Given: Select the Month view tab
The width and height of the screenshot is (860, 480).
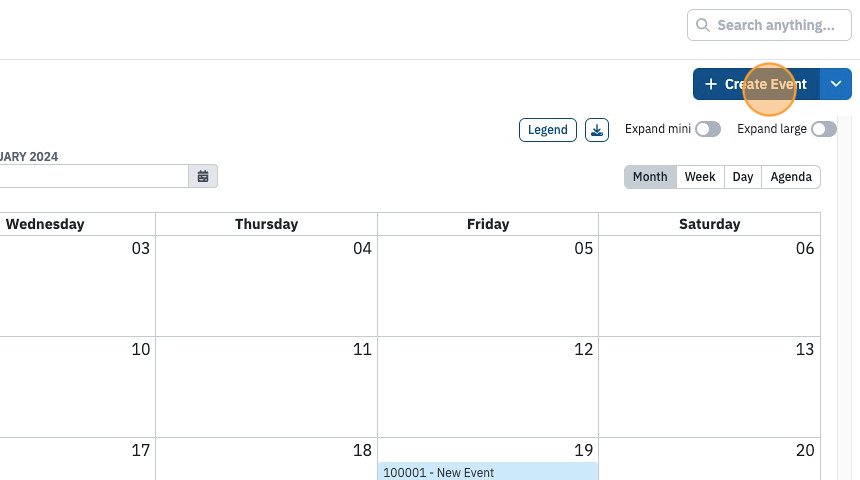Looking at the screenshot, I should 650,177.
